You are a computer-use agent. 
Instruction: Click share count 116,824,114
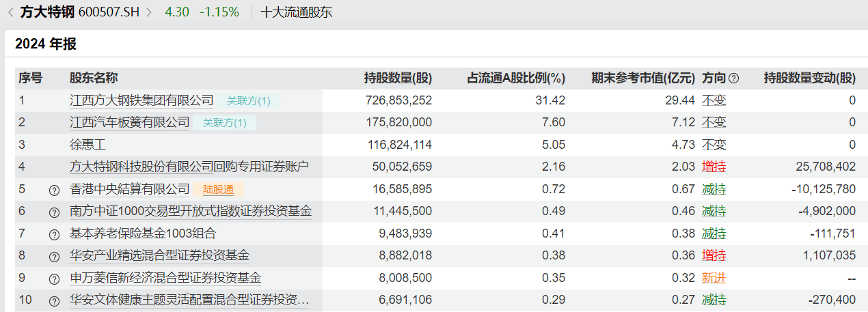(x=399, y=145)
